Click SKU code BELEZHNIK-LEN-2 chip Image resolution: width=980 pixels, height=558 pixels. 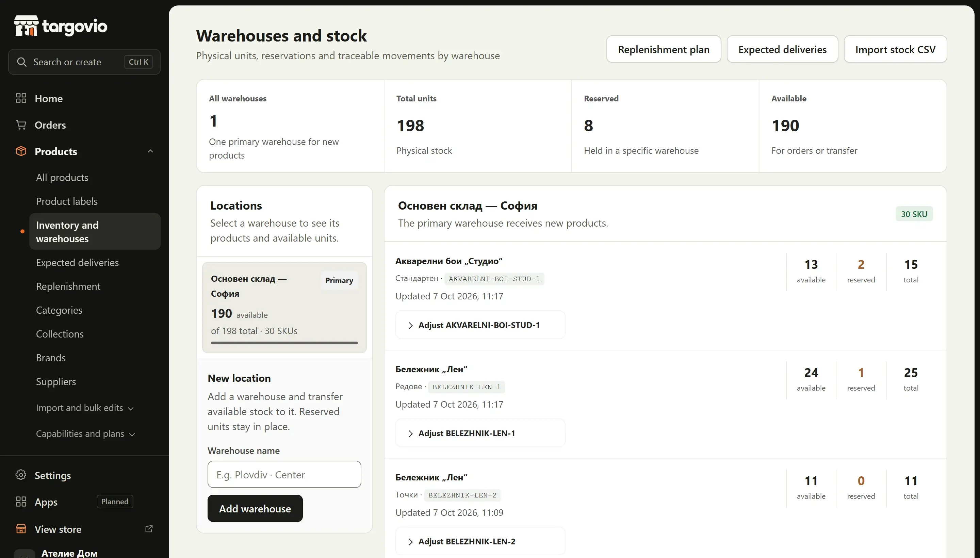pyautogui.click(x=462, y=495)
